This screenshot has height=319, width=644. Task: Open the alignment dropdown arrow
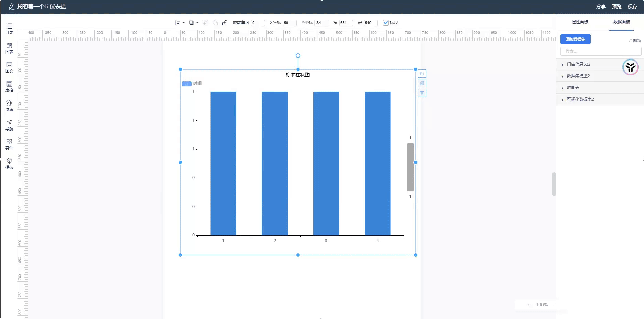pos(184,23)
